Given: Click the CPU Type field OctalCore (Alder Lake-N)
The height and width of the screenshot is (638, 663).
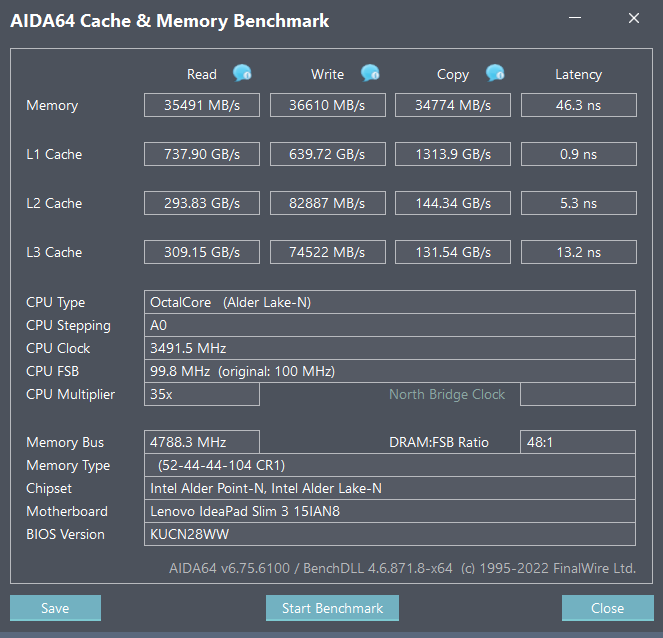Looking at the screenshot, I should [390, 302].
